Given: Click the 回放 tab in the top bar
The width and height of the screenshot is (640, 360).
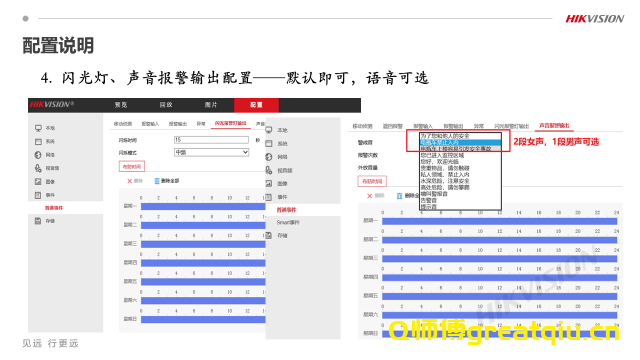Looking at the screenshot, I should tap(166, 105).
